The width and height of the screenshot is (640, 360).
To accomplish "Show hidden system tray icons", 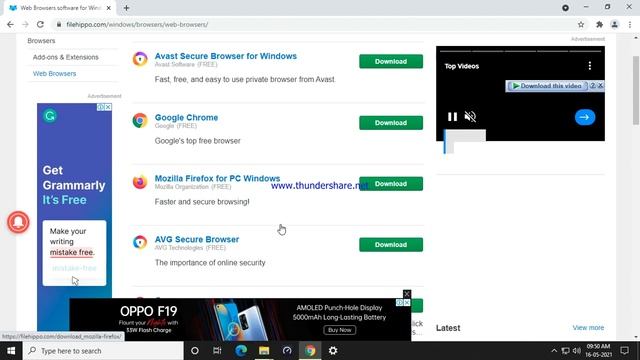I will pos(554,351).
